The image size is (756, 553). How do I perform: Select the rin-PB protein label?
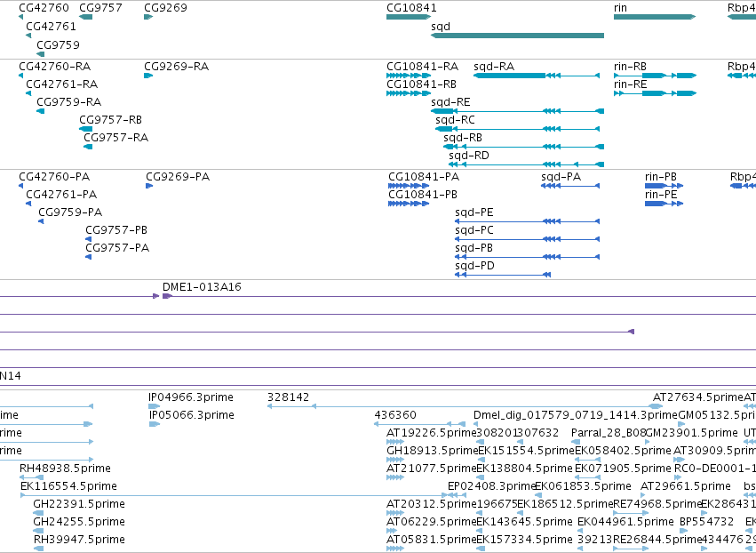tap(661, 177)
